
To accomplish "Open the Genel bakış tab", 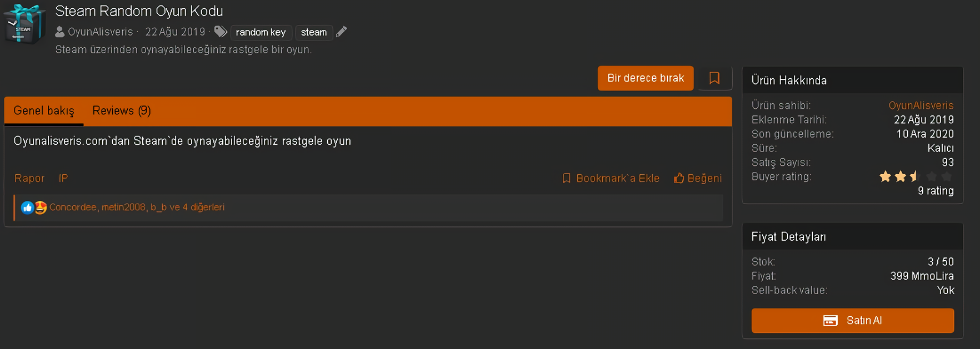I will (x=44, y=111).
